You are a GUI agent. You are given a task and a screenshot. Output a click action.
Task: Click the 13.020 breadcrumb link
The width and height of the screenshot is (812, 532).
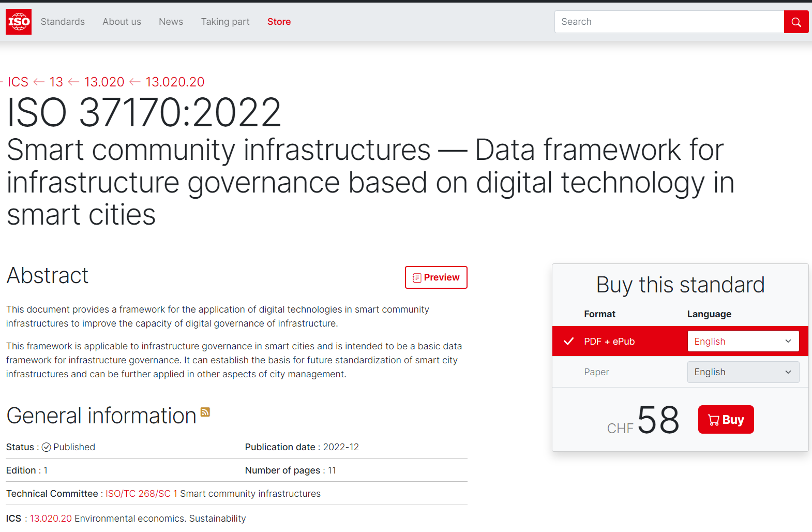pos(104,82)
